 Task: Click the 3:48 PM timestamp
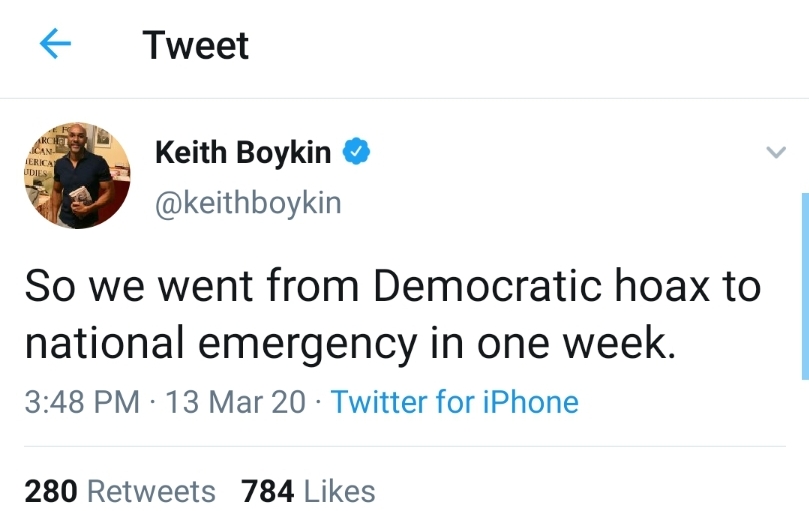82,402
